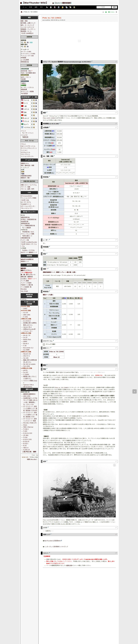Click the 75 mm pvkan m/43 cannon weapon cell
Screen dimensions: 138x644
coord(57,262)
